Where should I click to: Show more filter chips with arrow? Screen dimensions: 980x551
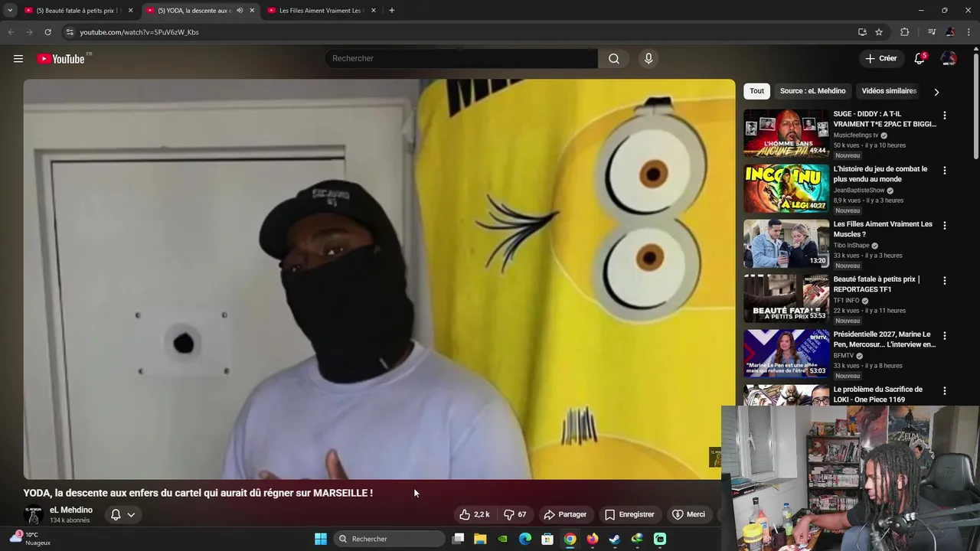point(936,92)
